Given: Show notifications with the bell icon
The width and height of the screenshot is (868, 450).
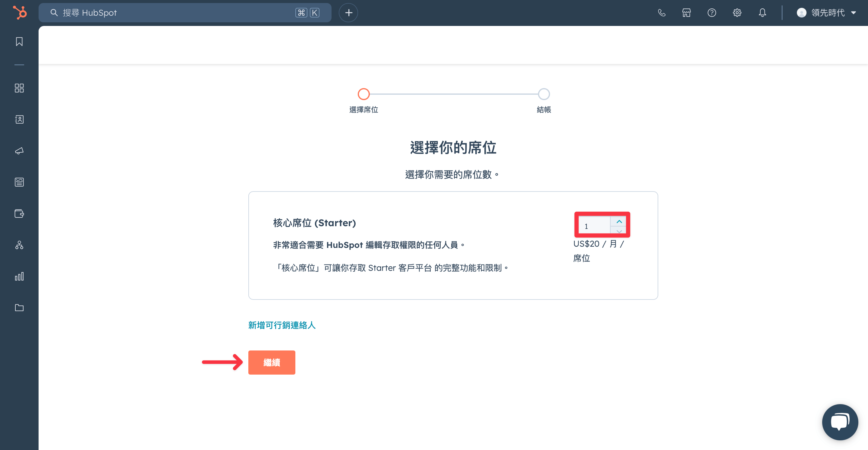Looking at the screenshot, I should 762,13.
